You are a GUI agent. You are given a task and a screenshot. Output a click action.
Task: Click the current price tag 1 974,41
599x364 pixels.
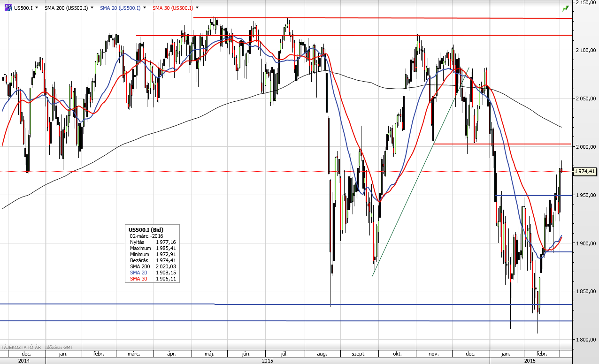(585, 172)
